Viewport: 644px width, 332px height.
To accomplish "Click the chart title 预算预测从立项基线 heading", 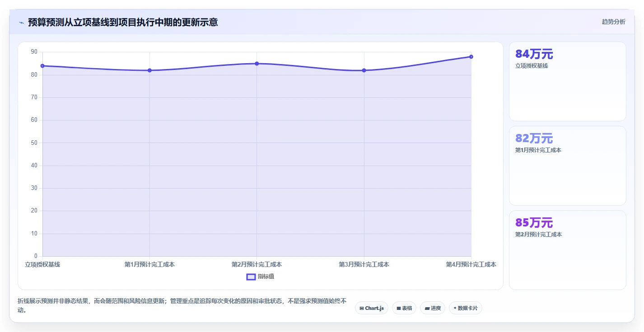I will 123,22.
